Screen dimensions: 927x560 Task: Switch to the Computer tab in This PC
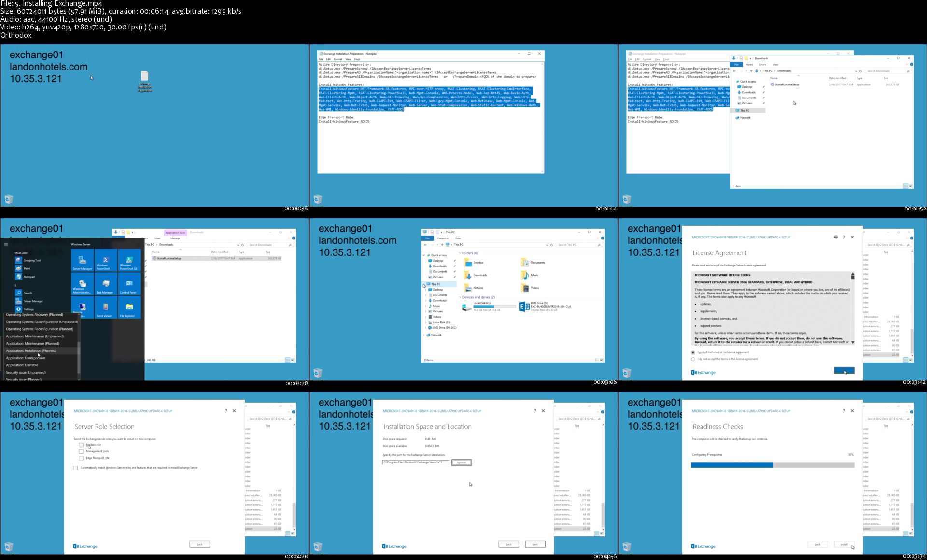443,238
